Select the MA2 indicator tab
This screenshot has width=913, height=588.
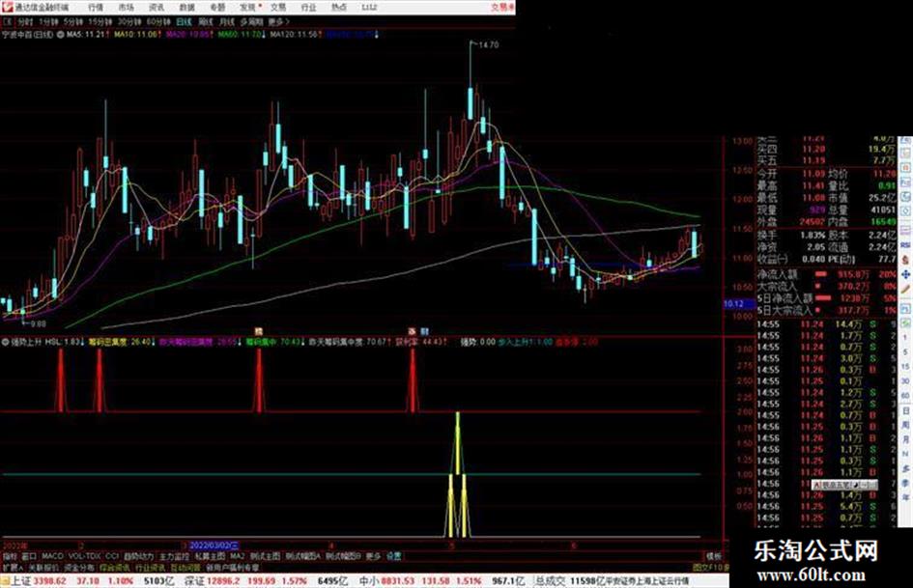(237, 556)
